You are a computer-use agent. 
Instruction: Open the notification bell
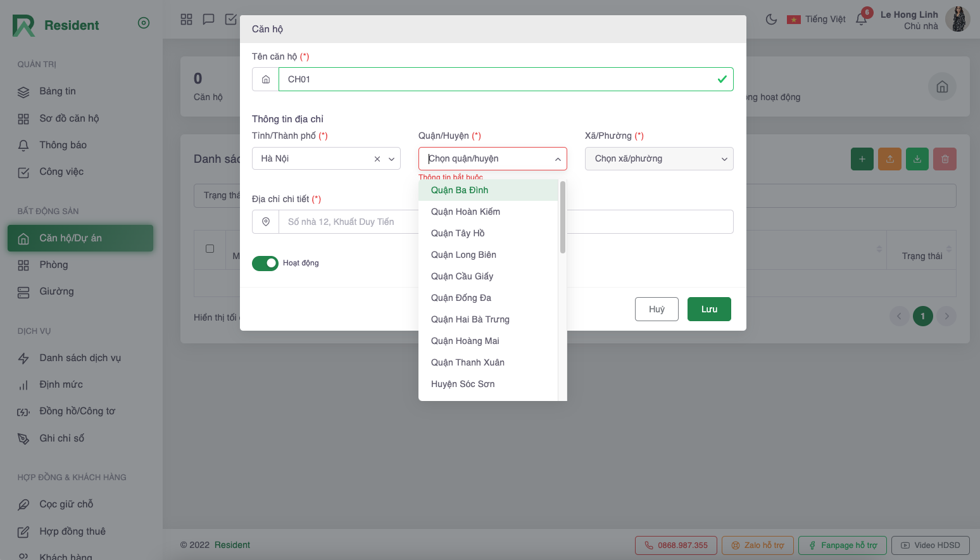coord(861,19)
